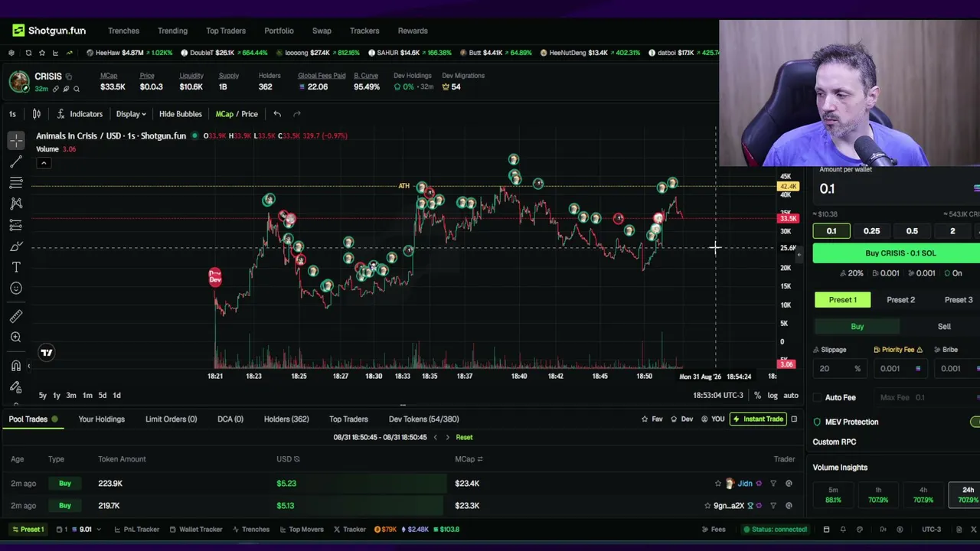Open the Trenches page
The height and width of the screenshot is (551, 980).
click(123, 31)
